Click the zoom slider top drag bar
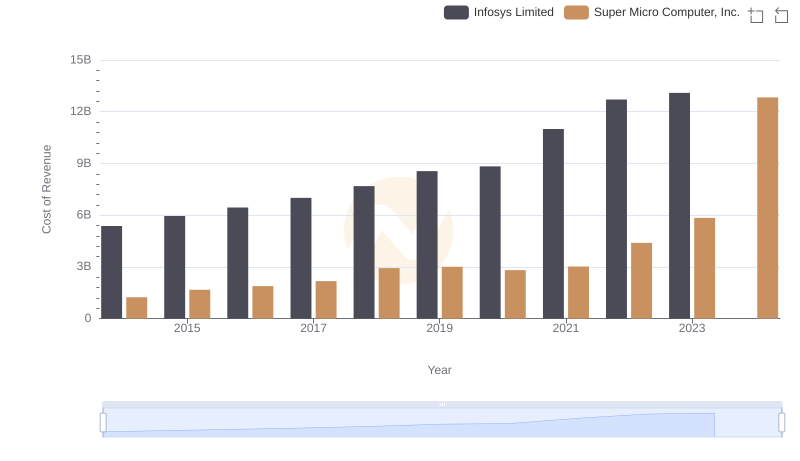The image size is (800, 461). click(442, 404)
